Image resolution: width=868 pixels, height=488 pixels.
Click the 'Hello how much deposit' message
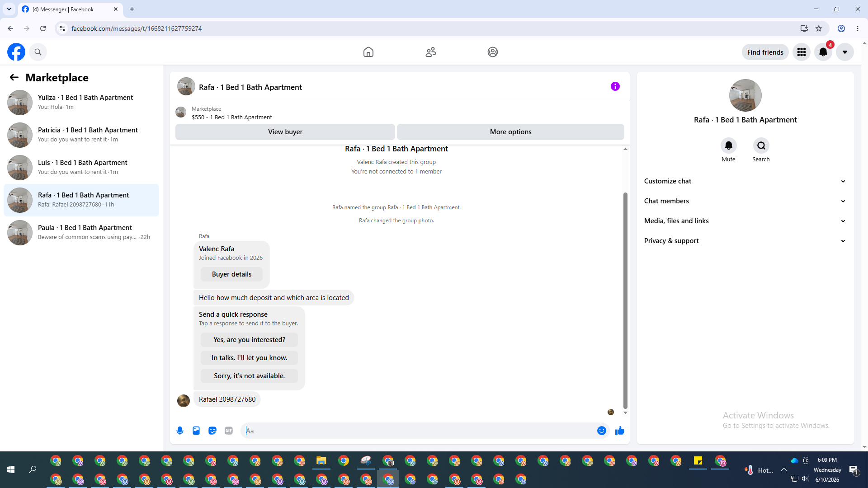[x=274, y=298]
